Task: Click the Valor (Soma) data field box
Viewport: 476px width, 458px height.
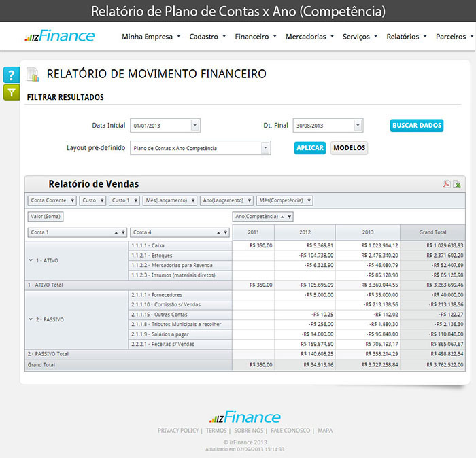Action: tap(46, 217)
